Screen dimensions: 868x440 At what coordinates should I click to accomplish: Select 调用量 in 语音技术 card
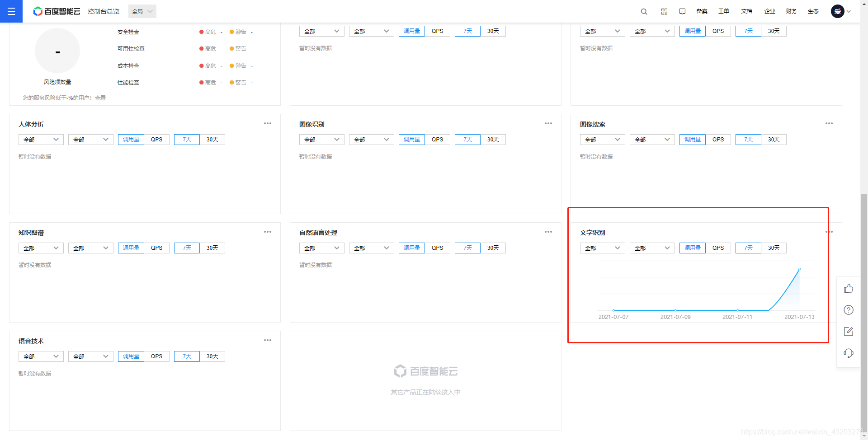[x=131, y=356]
